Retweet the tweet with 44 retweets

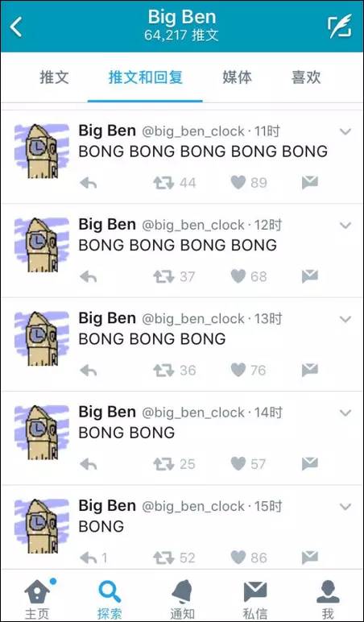click(163, 183)
